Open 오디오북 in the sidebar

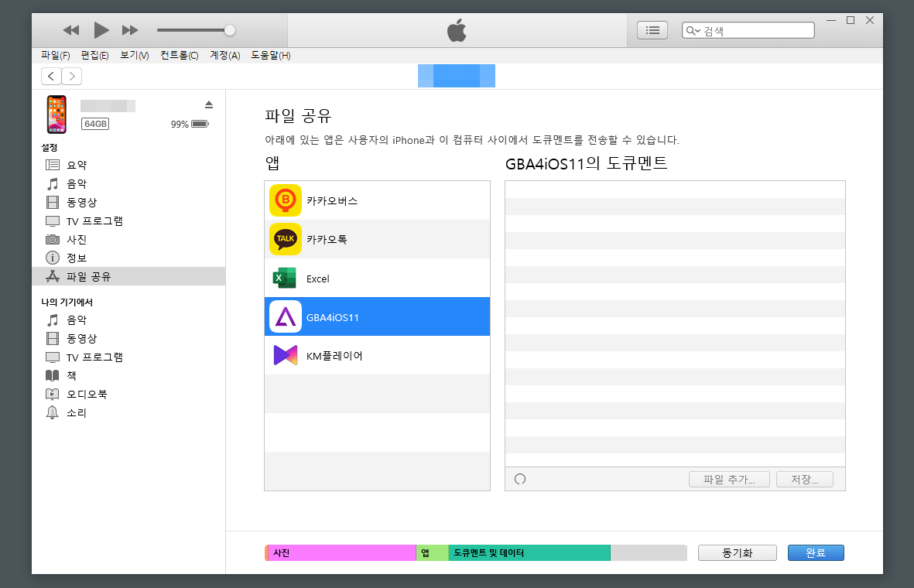[128, 395]
